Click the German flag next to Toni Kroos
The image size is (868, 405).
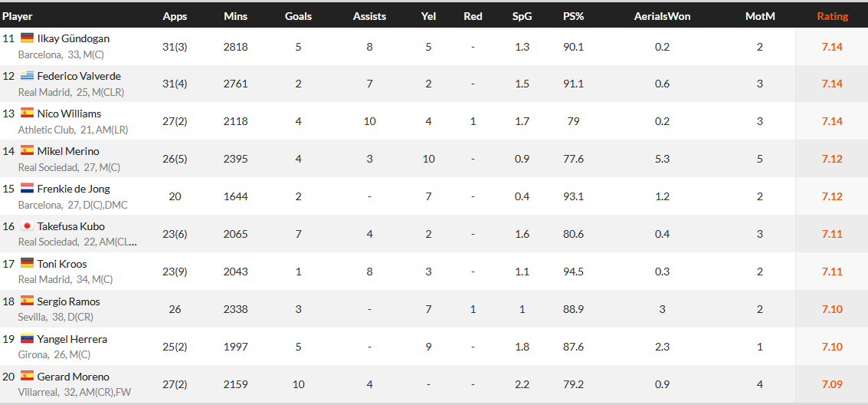click(28, 263)
